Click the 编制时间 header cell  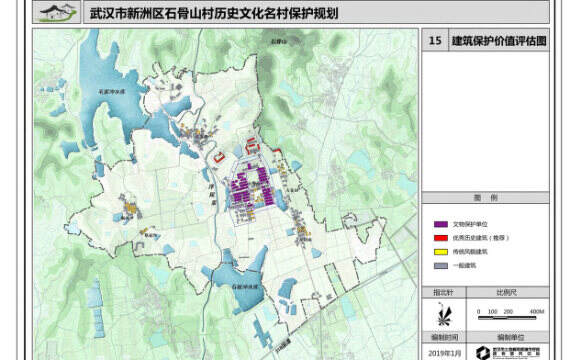444,337
